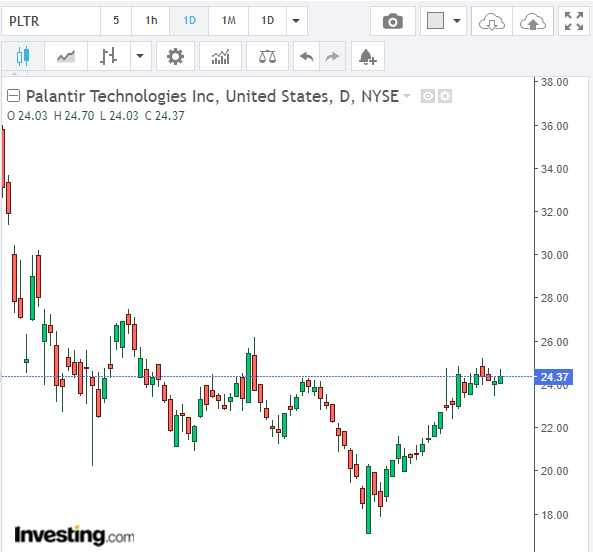Open dropdown beside NYSE in legend
Viewport: 593px width, 552px height.
pos(407,96)
